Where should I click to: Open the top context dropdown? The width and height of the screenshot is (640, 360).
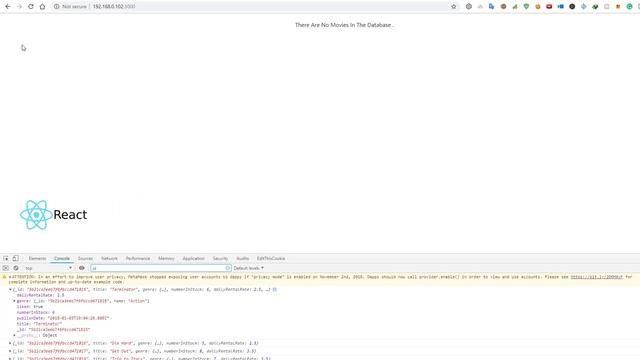pos(49,268)
